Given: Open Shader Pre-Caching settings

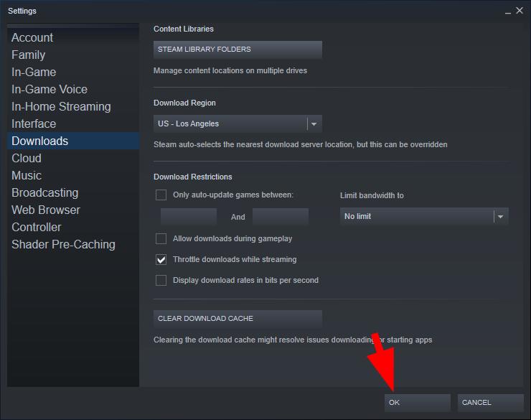Looking at the screenshot, I should pos(73,245).
